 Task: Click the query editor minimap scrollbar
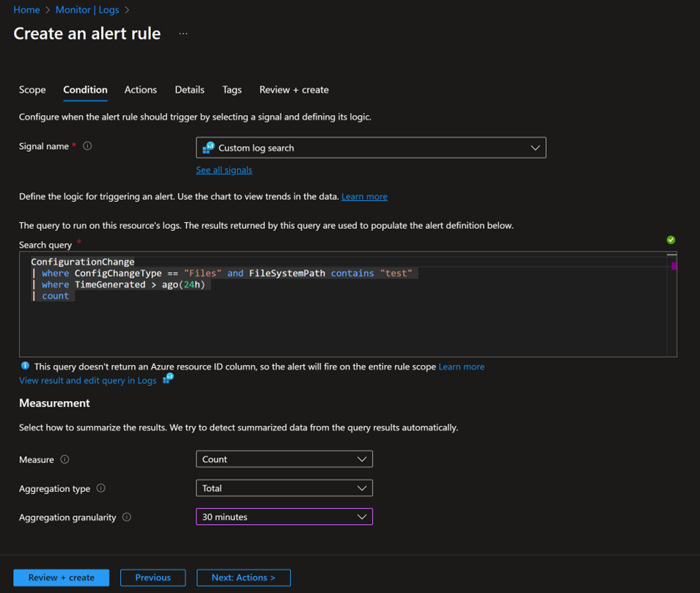coord(672,304)
